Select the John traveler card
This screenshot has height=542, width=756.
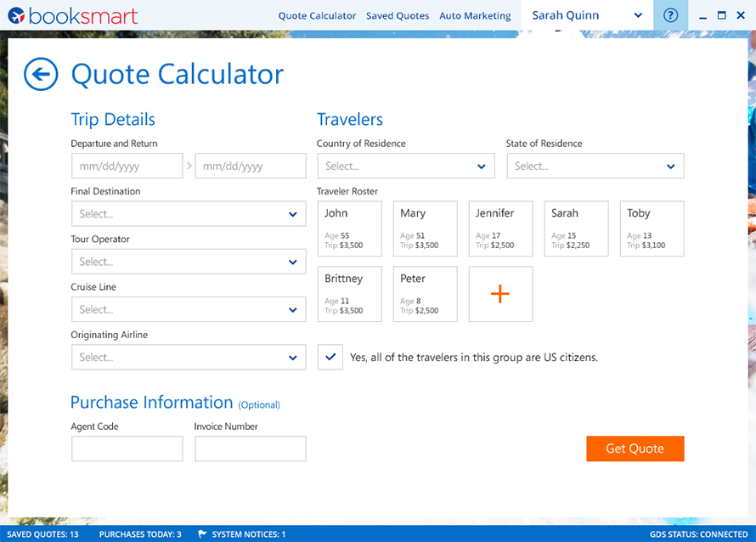(349, 229)
